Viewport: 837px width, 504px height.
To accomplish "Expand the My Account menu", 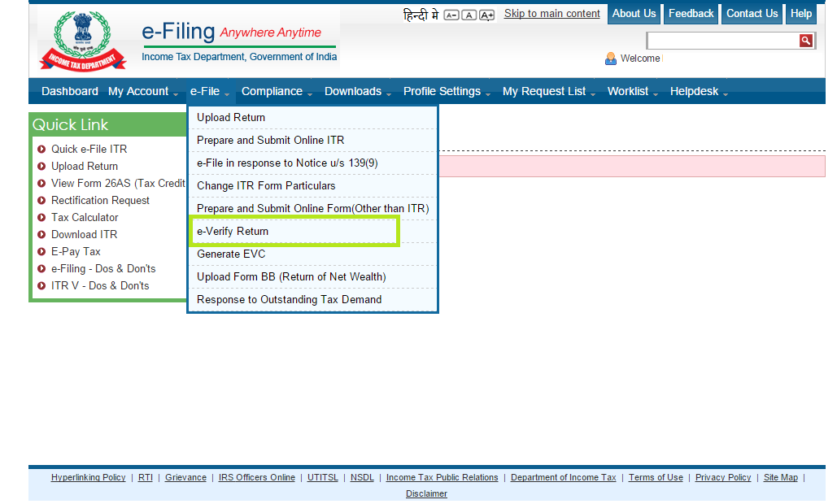I will pos(142,91).
